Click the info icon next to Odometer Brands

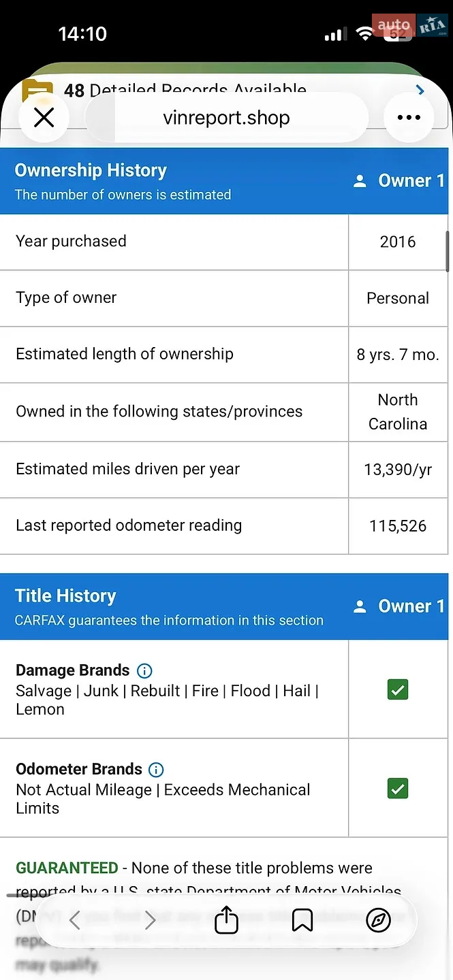tap(156, 770)
